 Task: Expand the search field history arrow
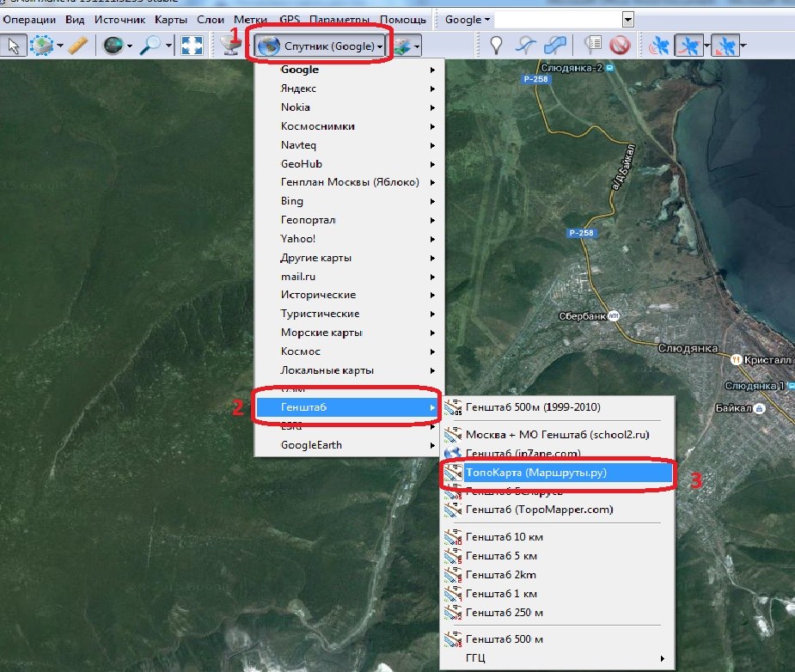click(x=628, y=20)
